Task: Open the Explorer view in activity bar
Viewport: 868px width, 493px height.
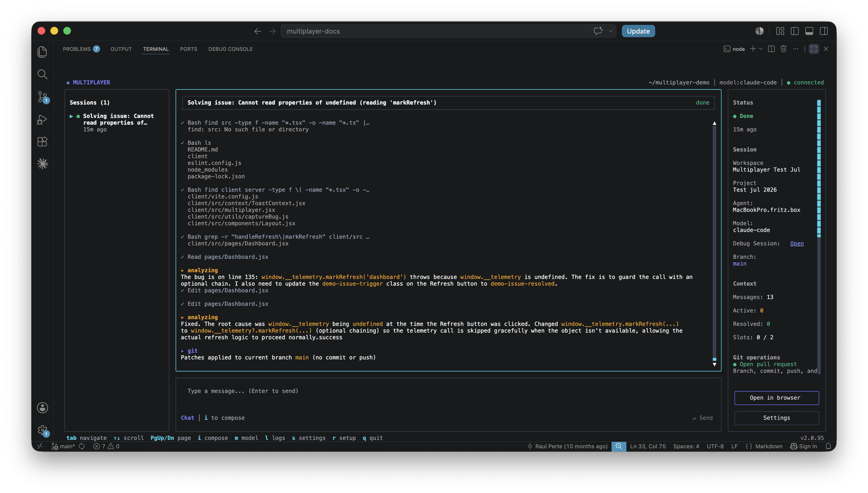Action: (x=42, y=52)
